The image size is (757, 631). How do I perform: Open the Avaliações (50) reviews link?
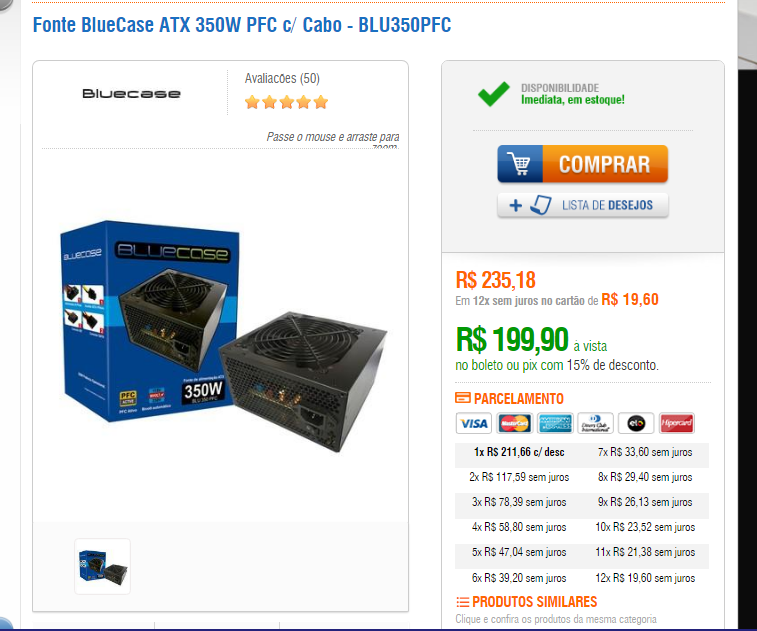tap(282, 78)
